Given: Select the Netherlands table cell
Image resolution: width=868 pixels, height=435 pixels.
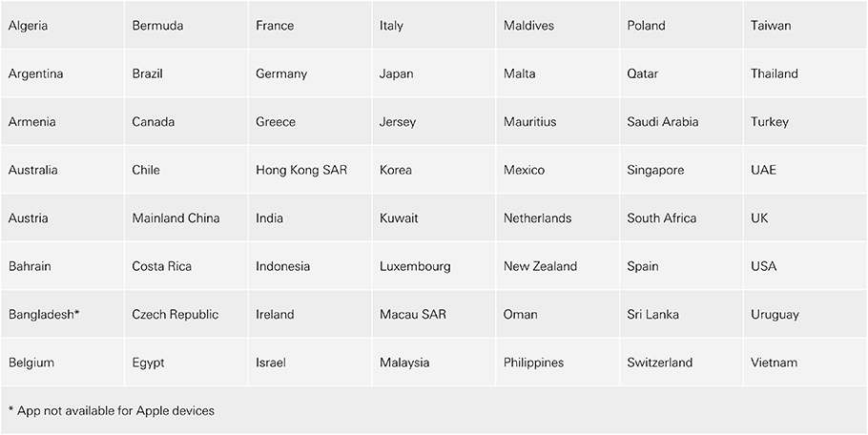Looking at the screenshot, I should click(537, 218).
